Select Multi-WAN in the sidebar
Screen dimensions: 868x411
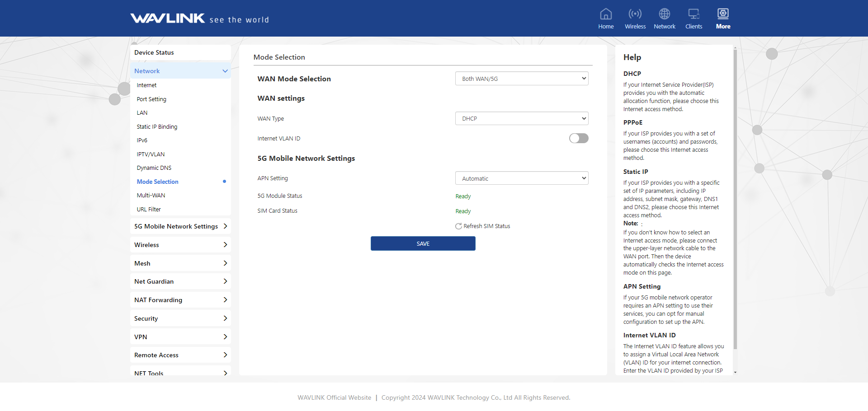coord(151,196)
